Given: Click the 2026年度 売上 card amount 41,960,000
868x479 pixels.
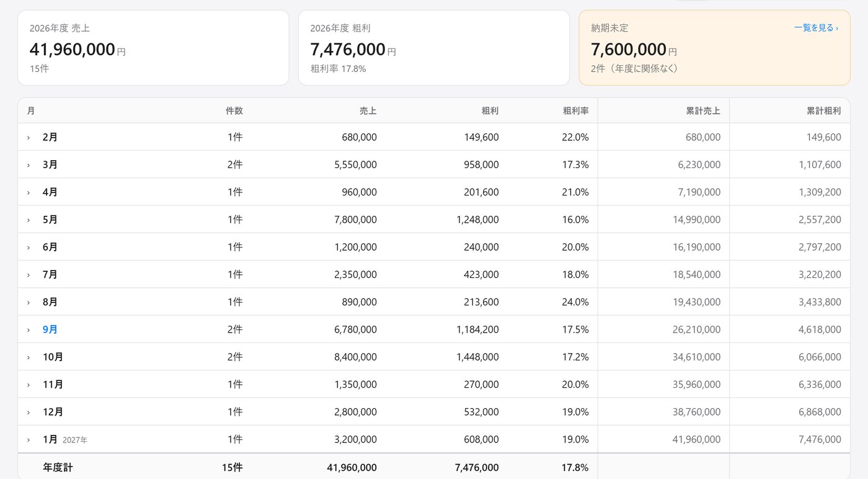Looking at the screenshot, I should [73, 49].
